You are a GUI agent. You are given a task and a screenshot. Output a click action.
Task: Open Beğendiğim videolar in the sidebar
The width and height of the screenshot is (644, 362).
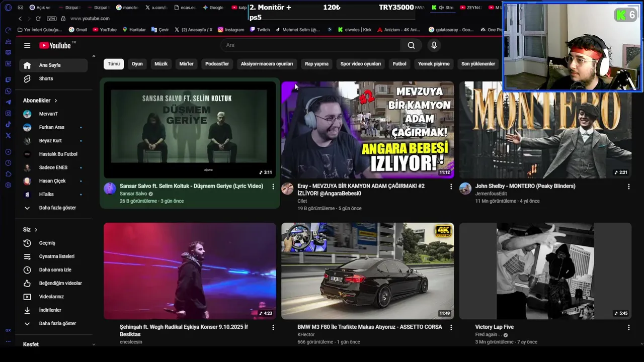pos(53,283)
